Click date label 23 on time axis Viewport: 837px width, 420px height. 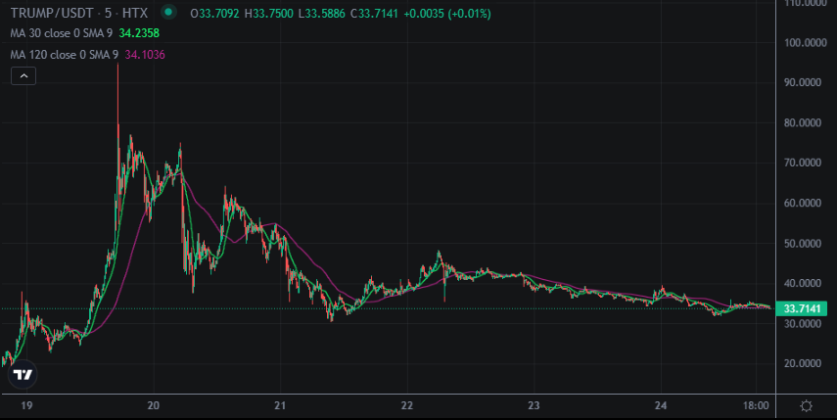coord(534,406)
